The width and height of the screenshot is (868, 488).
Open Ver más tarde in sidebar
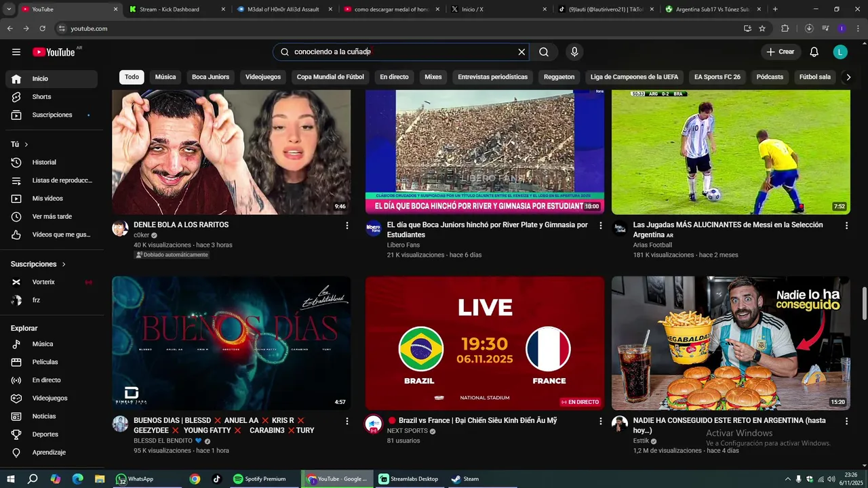(52, 217)
